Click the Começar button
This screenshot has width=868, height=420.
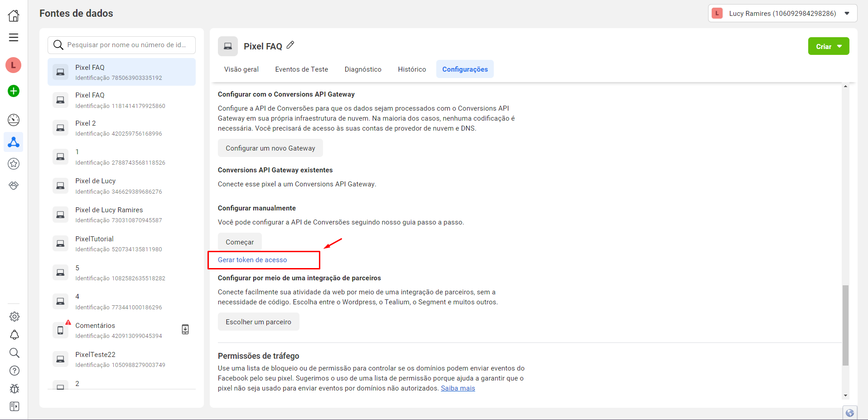pyautogui.click(x=240, y=242)
